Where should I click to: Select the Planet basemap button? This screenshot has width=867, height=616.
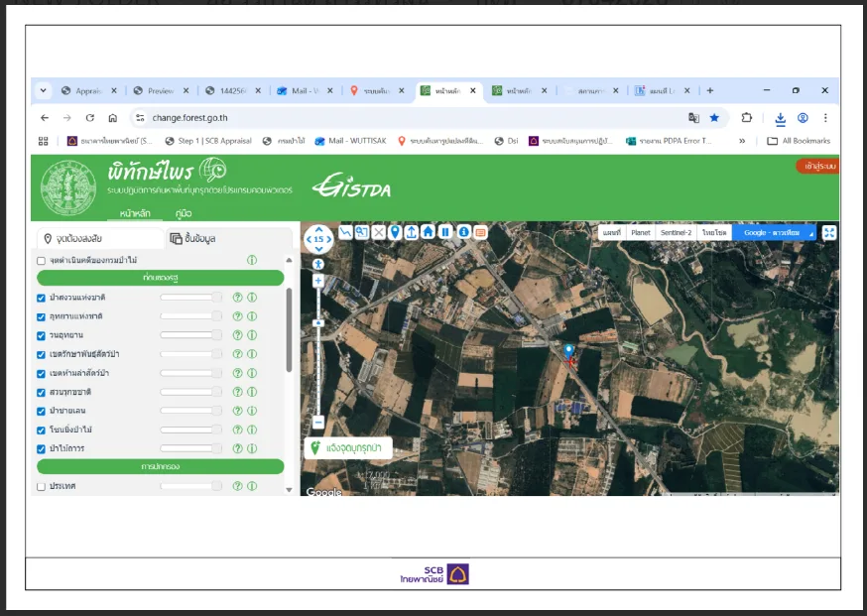pyautogui.click(x=640, y=233)
